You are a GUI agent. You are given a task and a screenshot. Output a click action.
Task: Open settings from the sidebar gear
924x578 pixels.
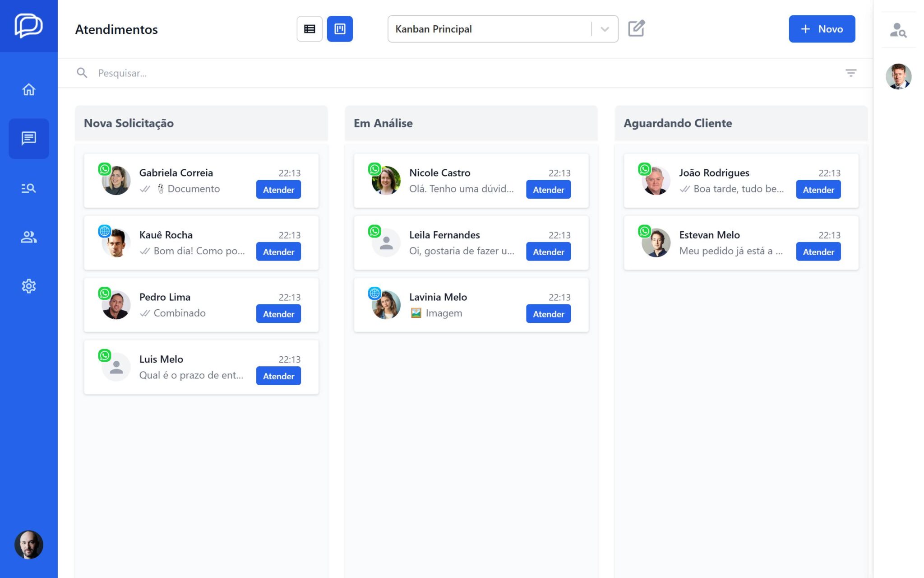[28, 286]
